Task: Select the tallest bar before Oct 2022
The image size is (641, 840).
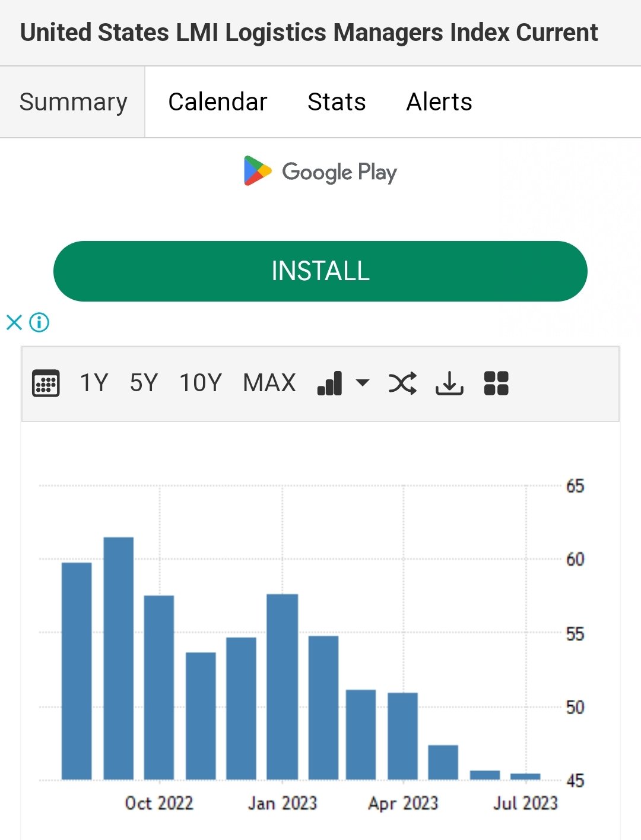Action: coord(119,658)
